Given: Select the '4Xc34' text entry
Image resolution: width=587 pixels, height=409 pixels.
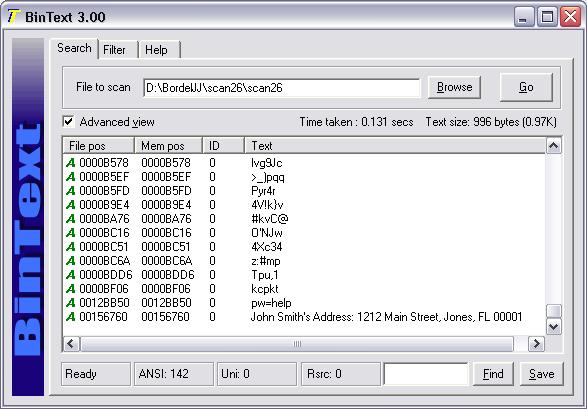Looking at the screenshot, I should click(x=267, y=247).
